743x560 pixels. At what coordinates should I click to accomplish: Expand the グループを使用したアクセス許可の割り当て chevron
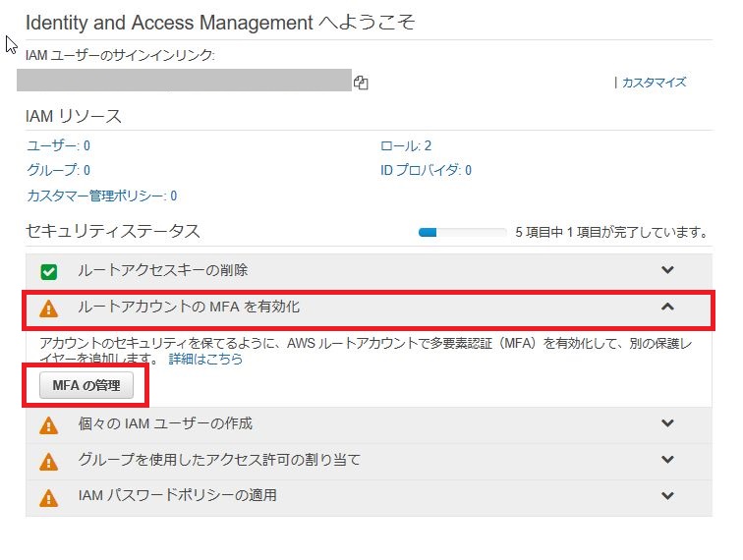click(667, 459)
